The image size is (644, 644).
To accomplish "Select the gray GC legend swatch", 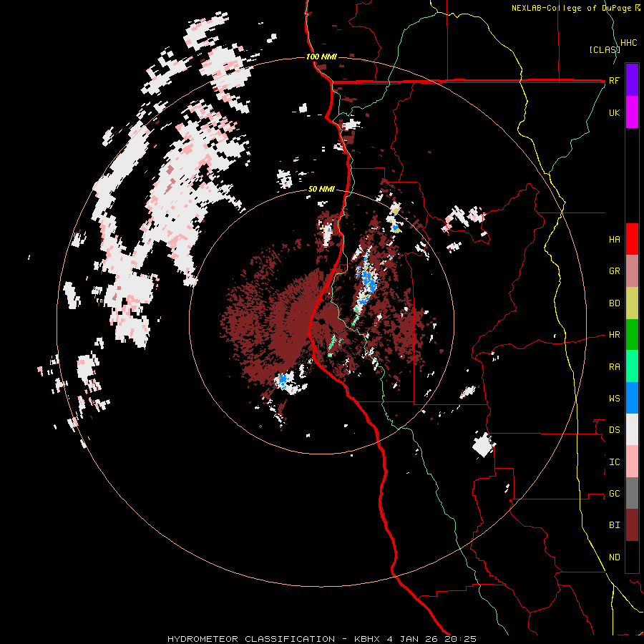I will click(x=632, y=493).
